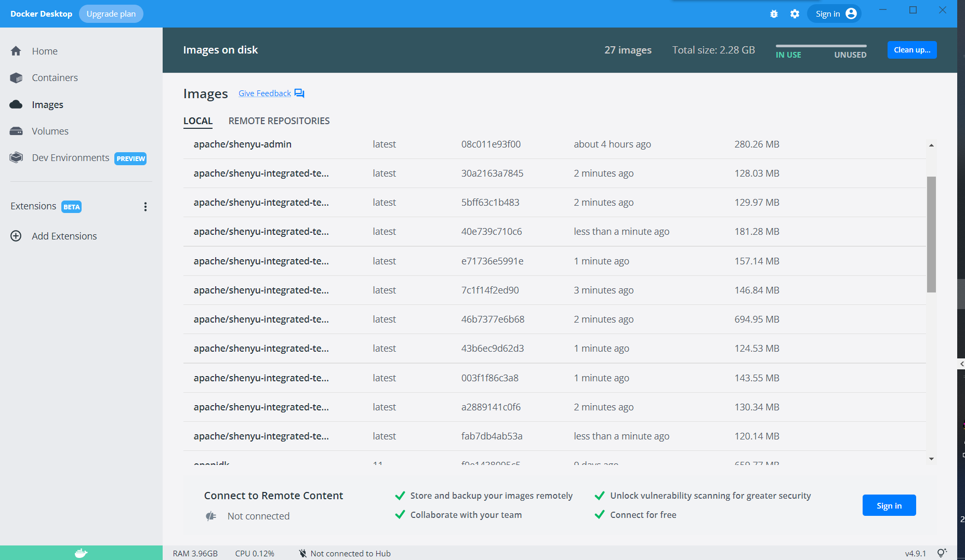Click image ID 7c1f14f2ed90

click(x=490, y=290)
